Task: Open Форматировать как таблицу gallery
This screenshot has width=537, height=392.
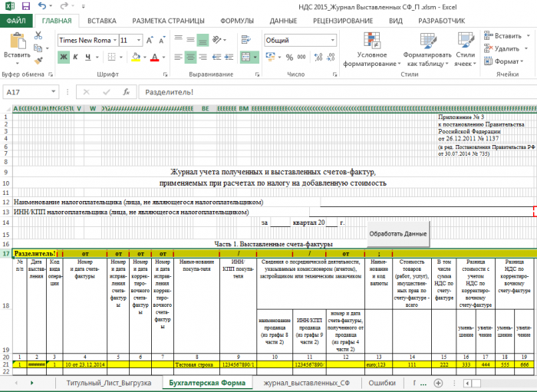Action: 427,50
